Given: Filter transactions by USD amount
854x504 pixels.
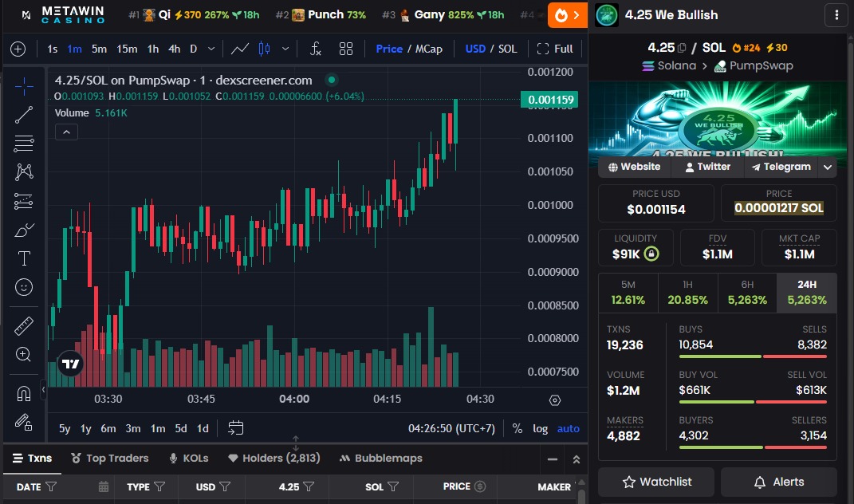Looking at the screenshot, I should tap(225, 486).
